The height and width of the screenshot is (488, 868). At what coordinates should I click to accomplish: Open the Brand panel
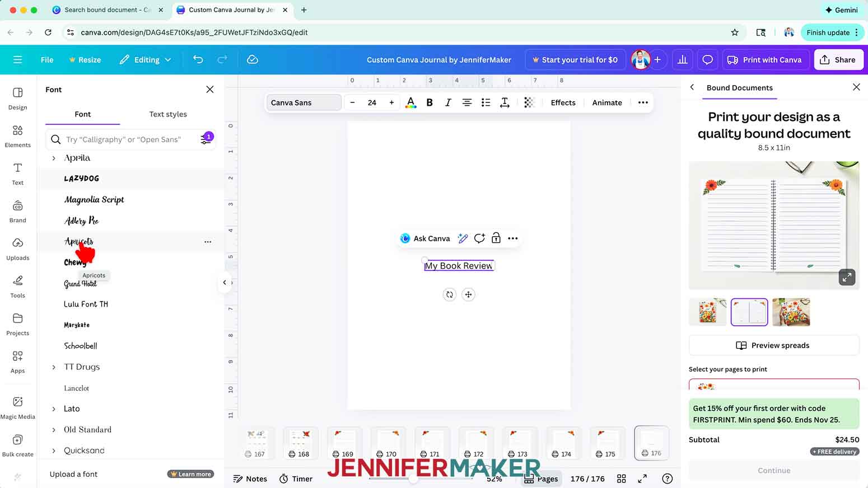coord(17,212)
